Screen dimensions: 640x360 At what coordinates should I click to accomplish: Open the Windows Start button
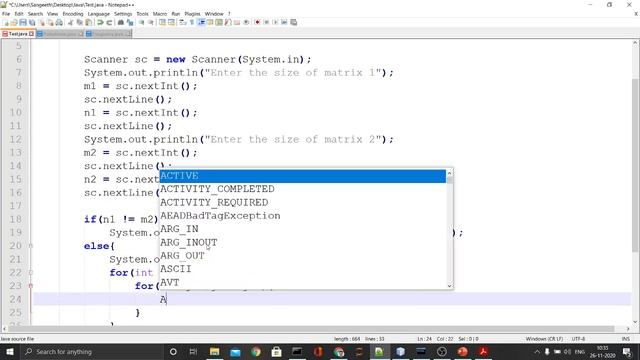(x=9, y=351)
